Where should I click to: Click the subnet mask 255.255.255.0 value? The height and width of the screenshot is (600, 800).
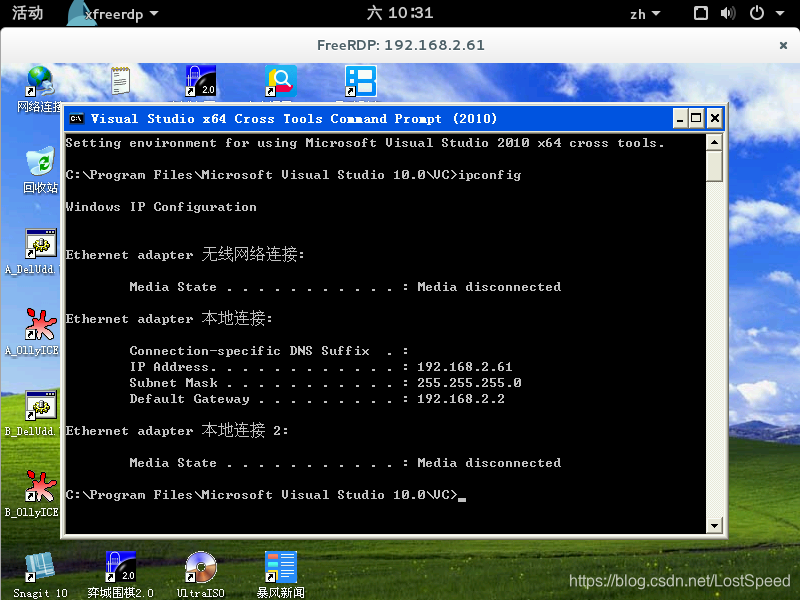[x=469, y=383]
